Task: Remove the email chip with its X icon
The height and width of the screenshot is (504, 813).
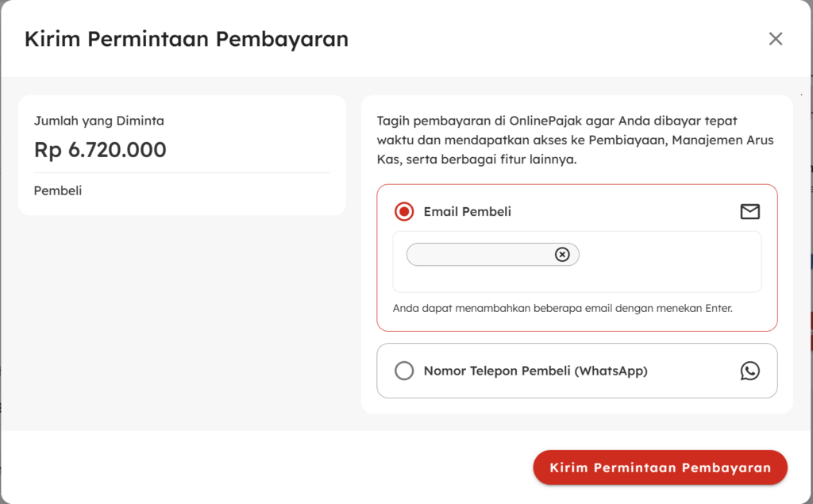Action: (x=562, y=255)
